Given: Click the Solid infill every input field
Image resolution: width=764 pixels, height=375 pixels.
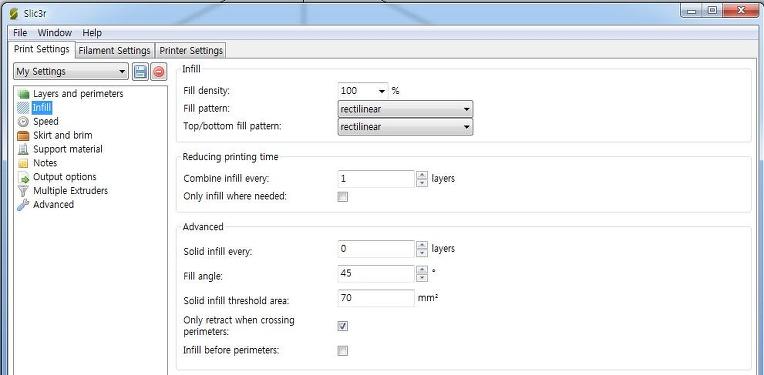Looking at the screenshot, I should click(376, 249).
